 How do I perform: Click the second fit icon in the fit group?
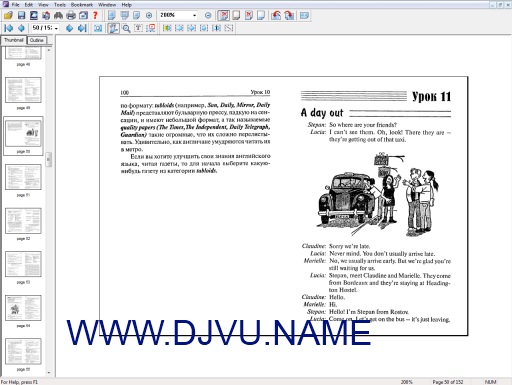coord(179,28)
